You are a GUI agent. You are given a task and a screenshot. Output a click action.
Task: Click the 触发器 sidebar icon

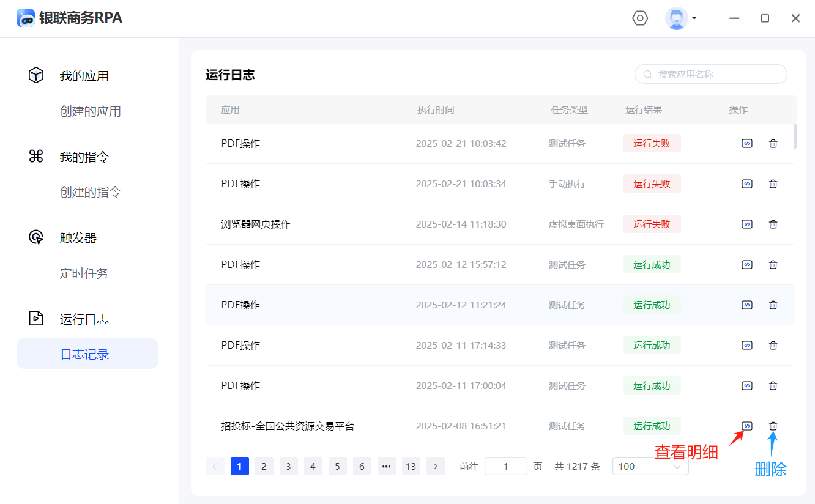click(36, 237)
